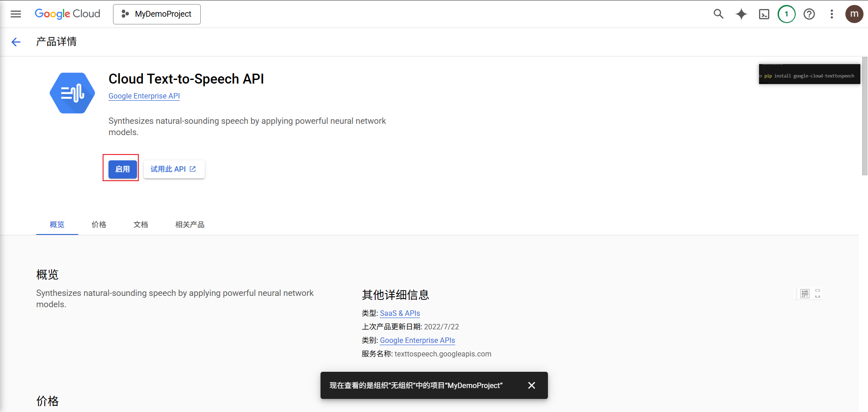The image size is (868, 412).
Task: Click the 试用此 API button
Action: 174,169
